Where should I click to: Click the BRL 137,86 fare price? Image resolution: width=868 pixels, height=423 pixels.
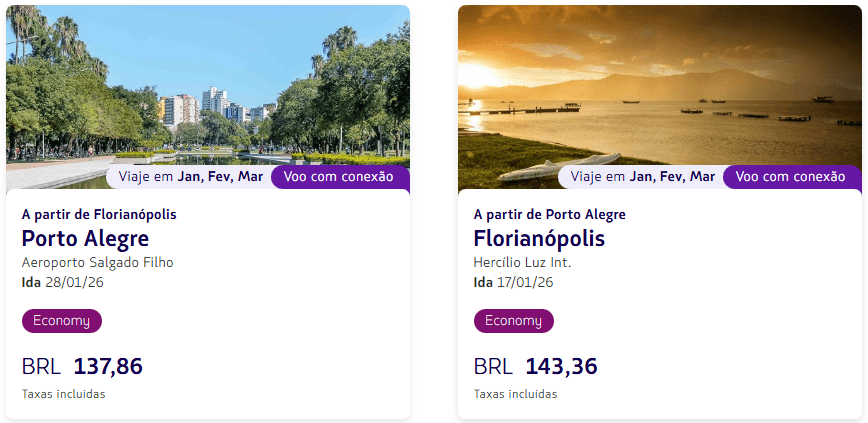tap(82, 367)
